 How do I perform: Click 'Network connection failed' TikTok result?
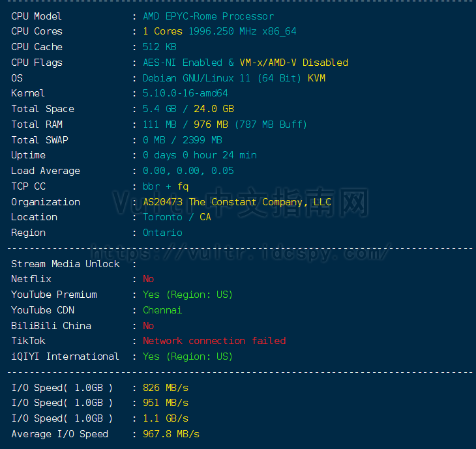coord(214,341)
